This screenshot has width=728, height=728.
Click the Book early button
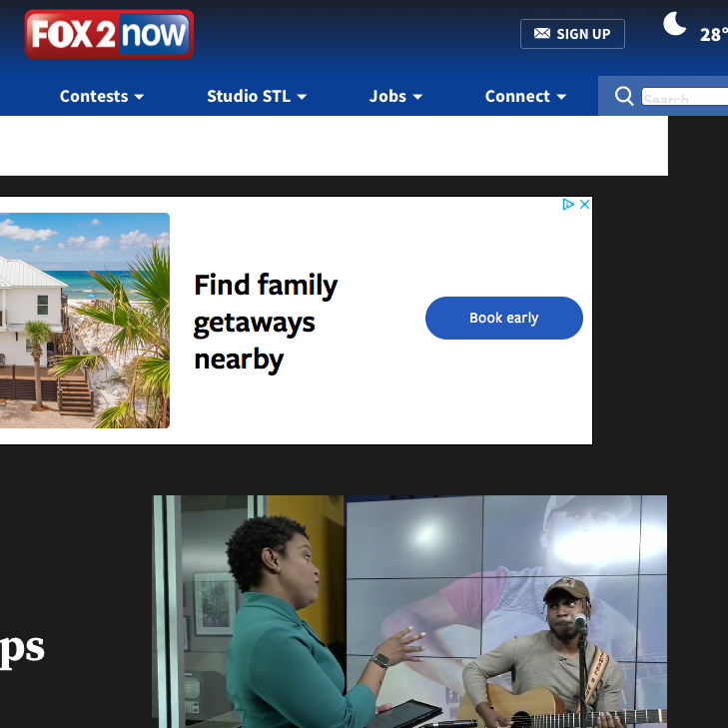(x=503, y=318)
